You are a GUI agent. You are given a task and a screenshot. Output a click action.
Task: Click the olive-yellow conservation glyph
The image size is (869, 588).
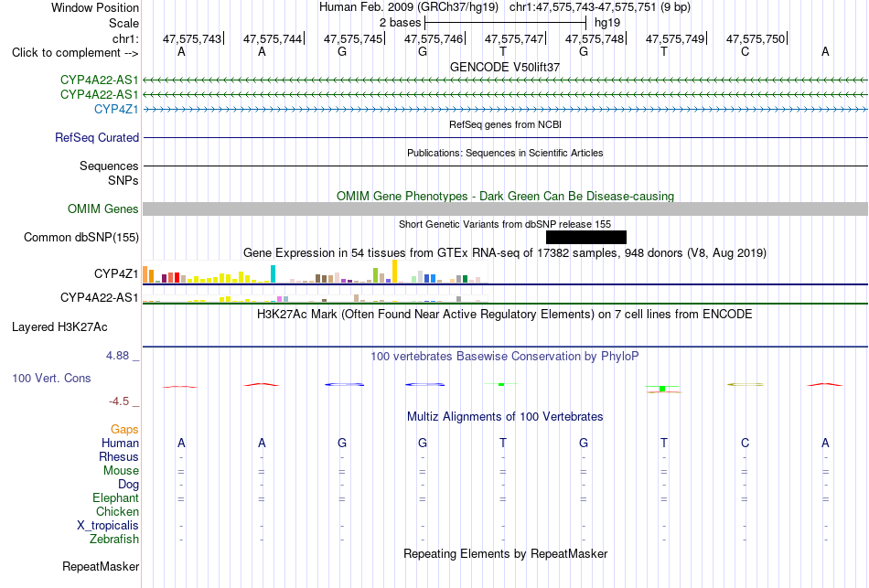(x=746, y=385)
